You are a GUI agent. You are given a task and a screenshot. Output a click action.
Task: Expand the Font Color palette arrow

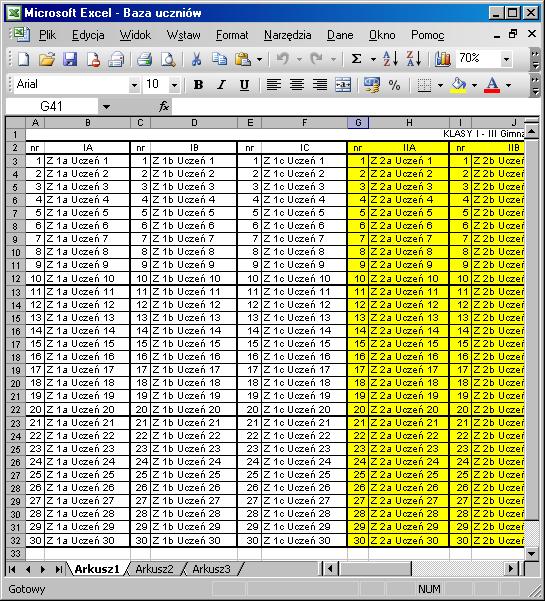click(x=509, y=85)
